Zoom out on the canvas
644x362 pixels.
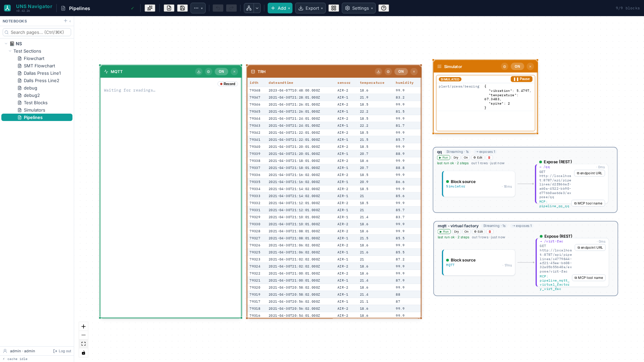point(84,335)
